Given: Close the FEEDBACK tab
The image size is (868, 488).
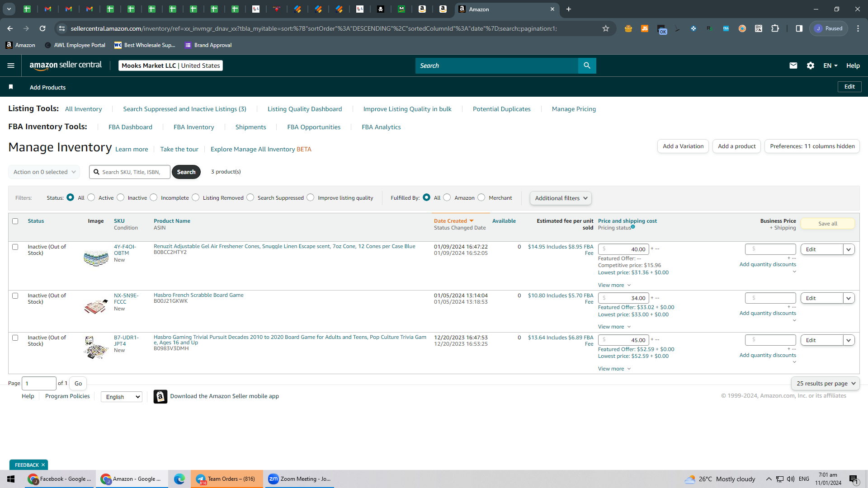Looking at the screenshot, I should coord(43,465).
